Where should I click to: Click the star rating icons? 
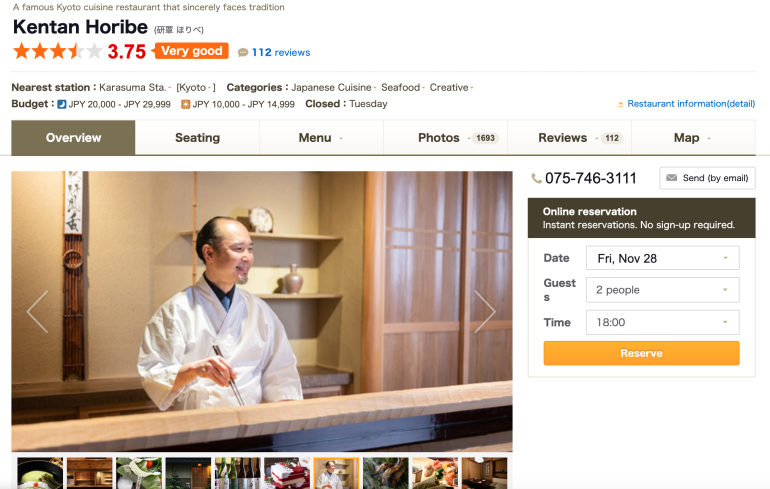click(x=57, y=51)
